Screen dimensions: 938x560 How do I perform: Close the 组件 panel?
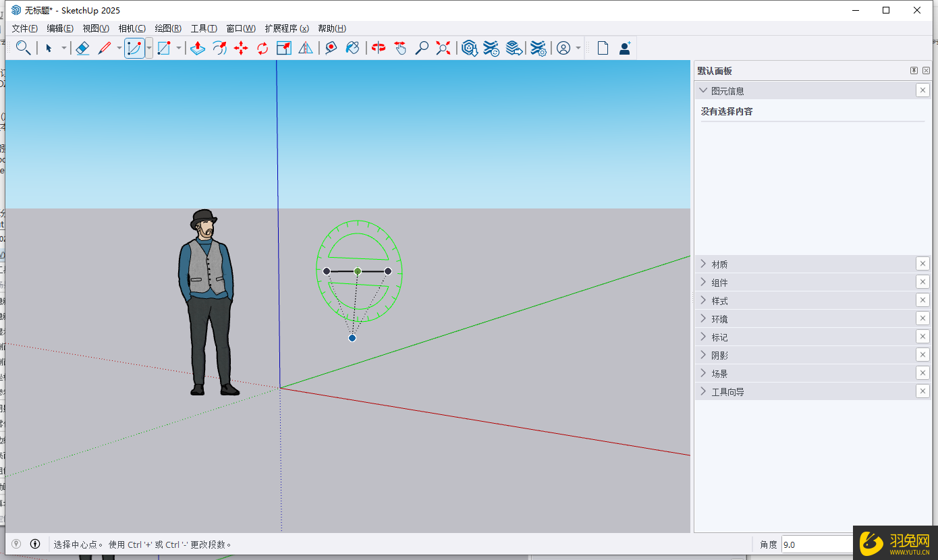click(x=922, y=281)
